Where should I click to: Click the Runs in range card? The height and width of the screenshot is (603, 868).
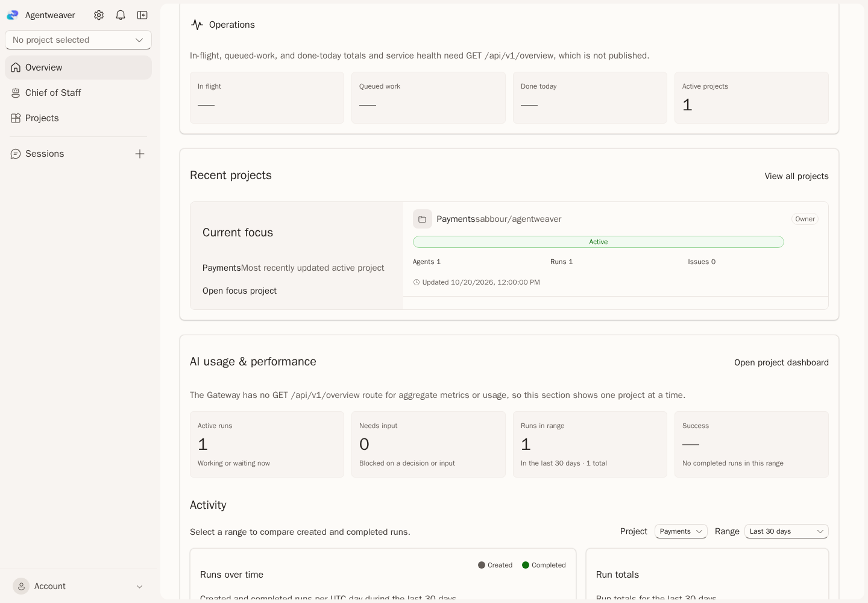point(590,444)
